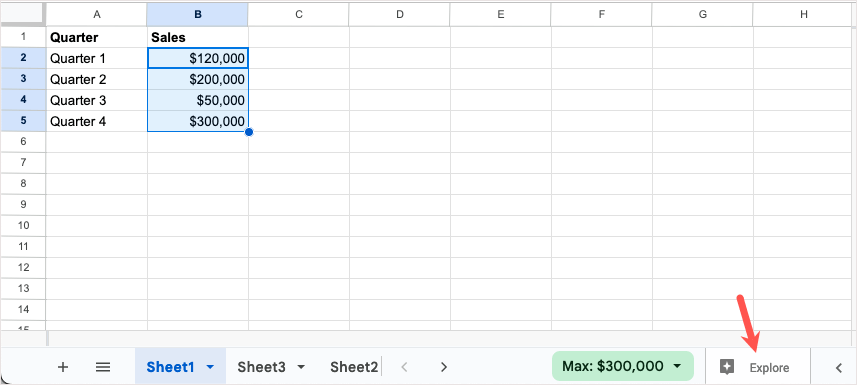
Task: Click the blue fill handle dot
Action: point(249,132)
